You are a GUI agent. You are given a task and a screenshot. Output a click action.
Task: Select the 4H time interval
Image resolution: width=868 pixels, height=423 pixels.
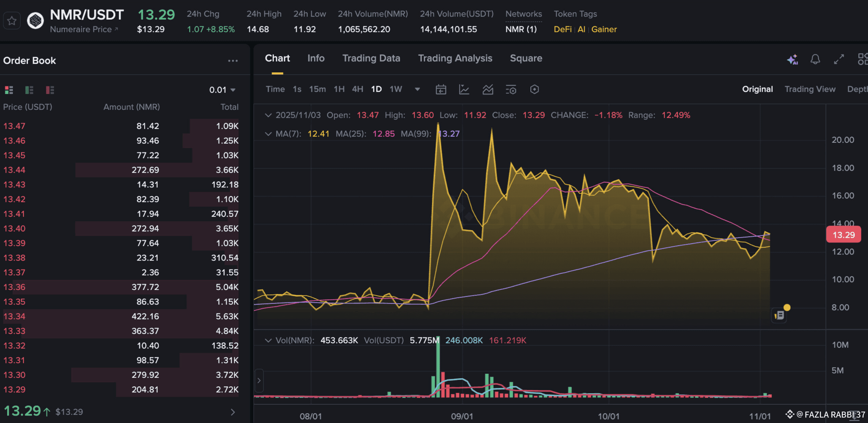click(357, 89)
